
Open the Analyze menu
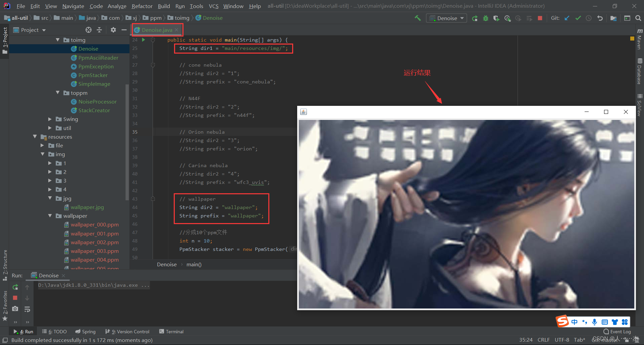117,6
